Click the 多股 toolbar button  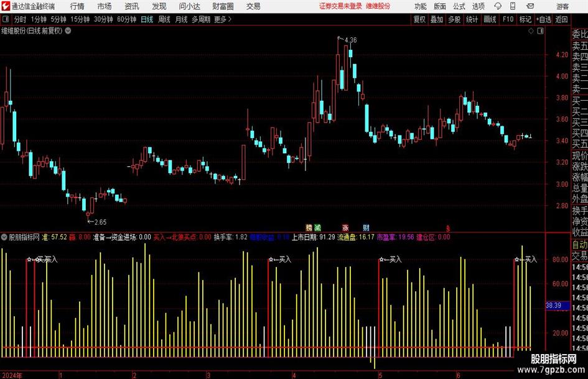[454, 19]
